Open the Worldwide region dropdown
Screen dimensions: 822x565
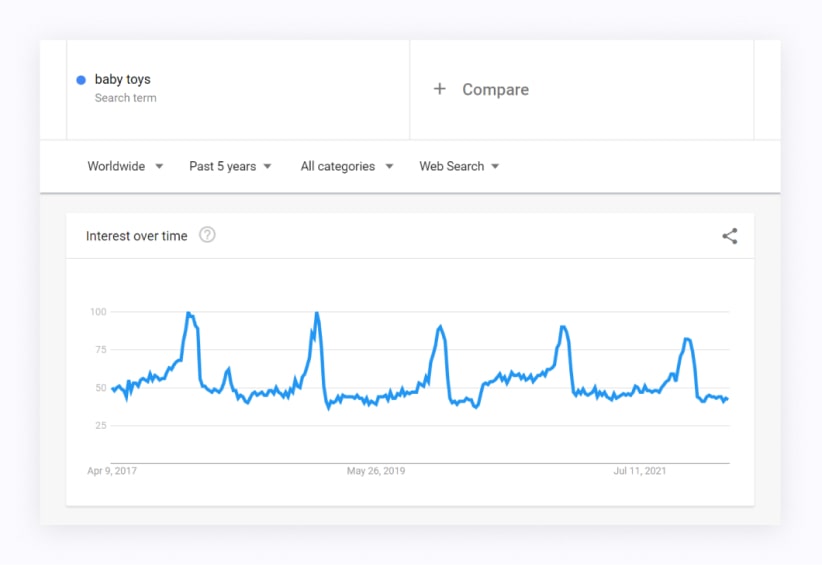pos(124,166)
